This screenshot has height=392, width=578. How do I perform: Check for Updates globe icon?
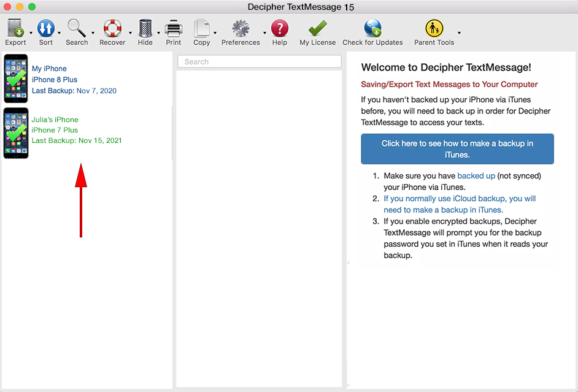point(372,29)
